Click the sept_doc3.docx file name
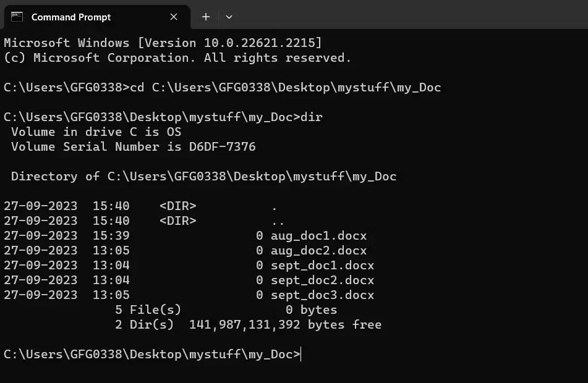The height and width of the screenshot is (383, 588). click(x=322, y=295)
